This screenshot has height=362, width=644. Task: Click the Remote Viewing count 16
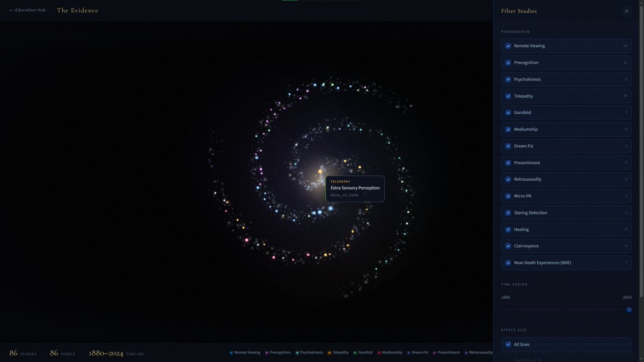(625, 46)
